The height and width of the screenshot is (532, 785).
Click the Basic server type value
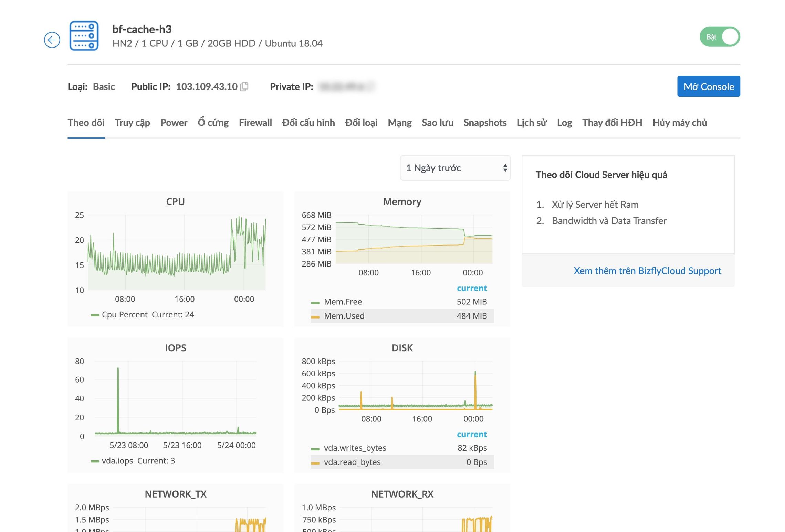coord(104,86)
